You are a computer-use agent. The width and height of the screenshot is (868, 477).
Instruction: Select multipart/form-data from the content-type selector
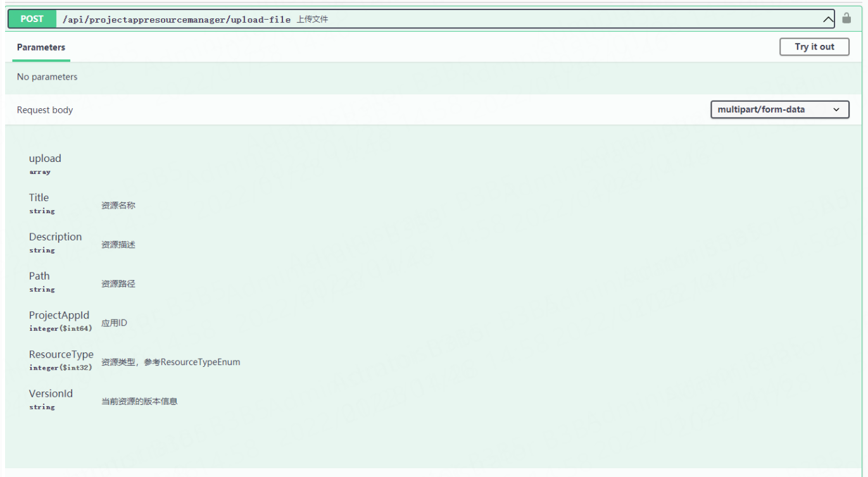click(x=779, y=109)
